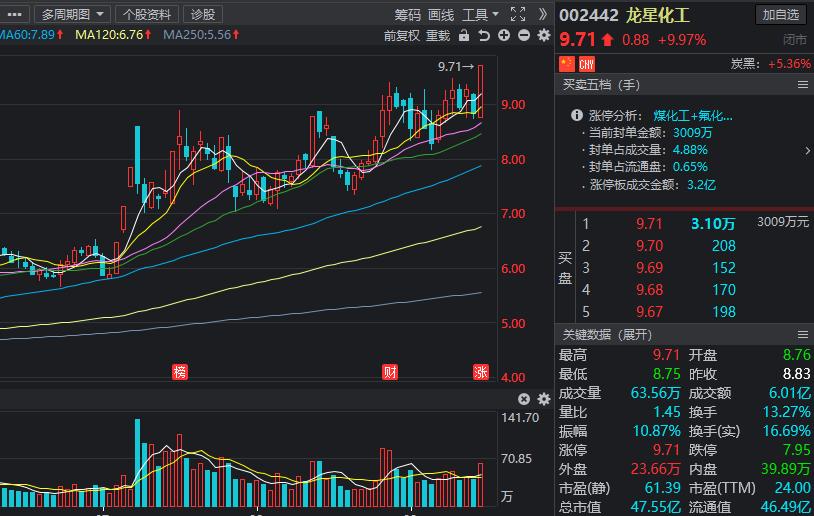Zoom out chart with minus icon
The image size is (814, 516).
point(524,35)
